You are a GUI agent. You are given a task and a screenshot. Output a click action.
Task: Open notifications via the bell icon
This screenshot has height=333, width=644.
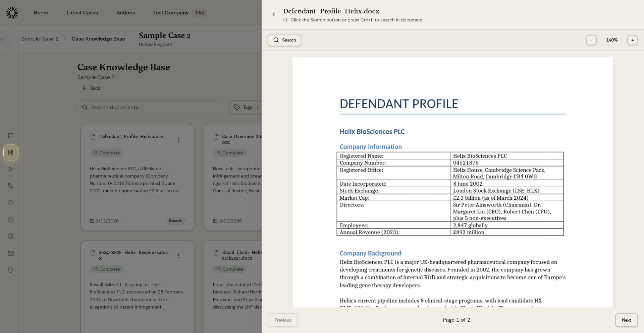pos(11,203)
